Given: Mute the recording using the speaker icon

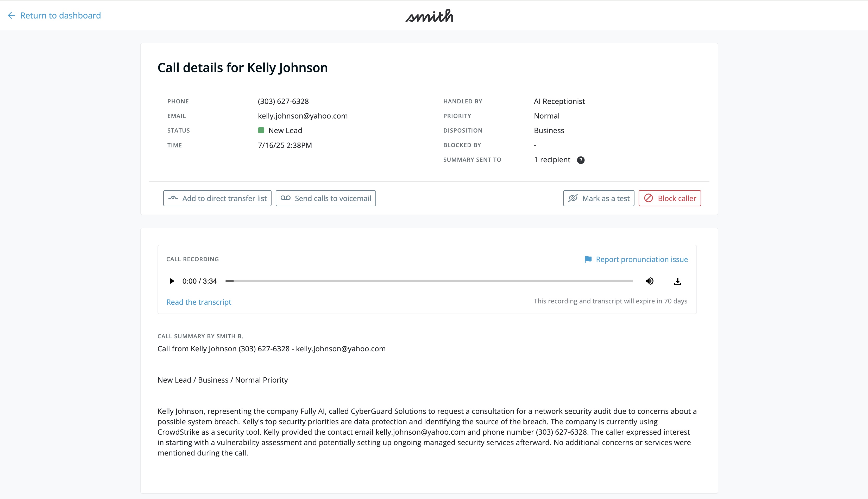Looking at the screenshot, I should tap(649, 281).
